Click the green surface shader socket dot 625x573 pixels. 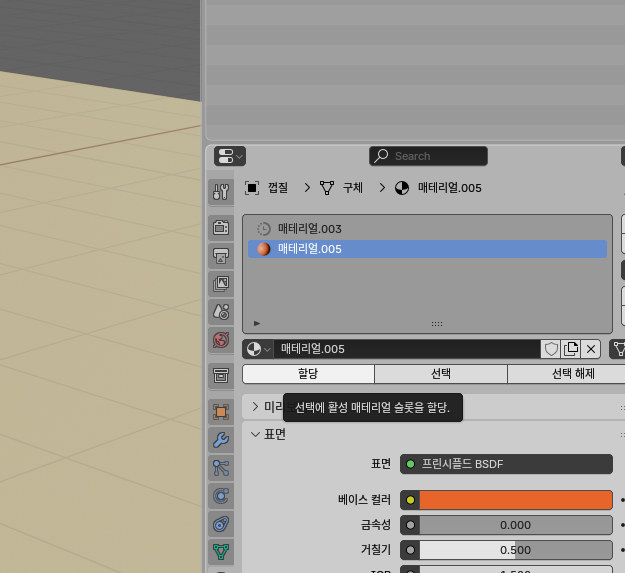(410, 464)
